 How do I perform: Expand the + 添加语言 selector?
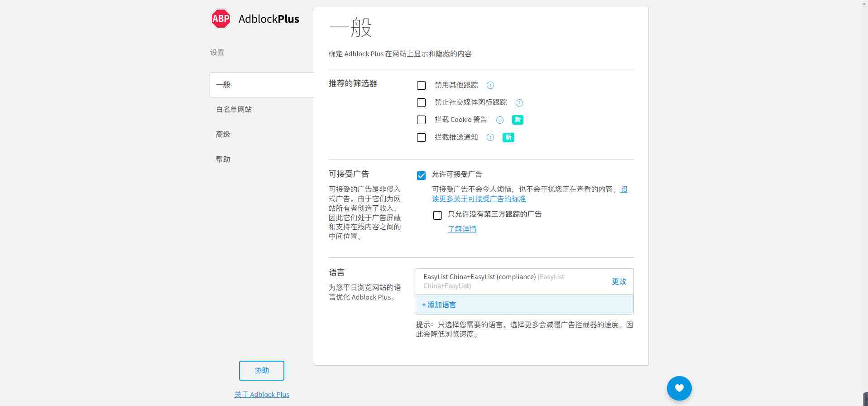point(524,304)
